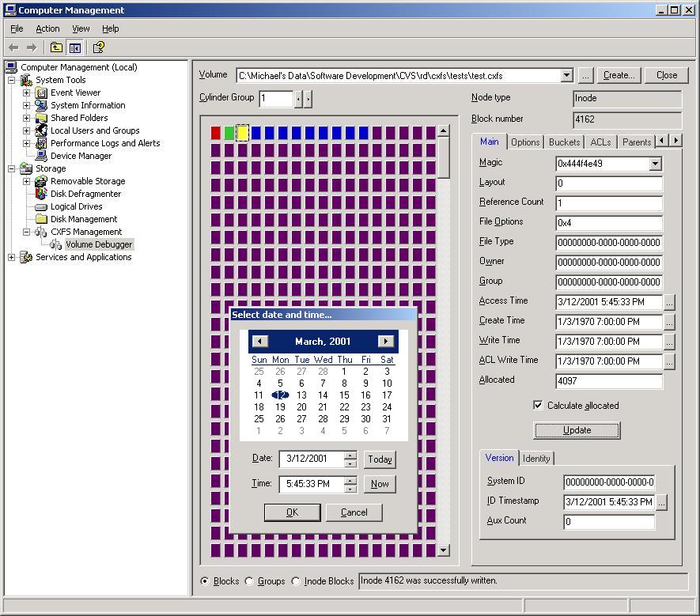This screenshot has width=700, height=616.
Task: Go to previous month in calendar
Action: (x=259, y=342)
